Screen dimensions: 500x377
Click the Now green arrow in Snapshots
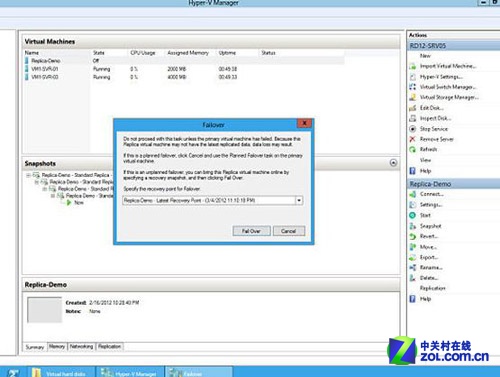click(69, 203)
